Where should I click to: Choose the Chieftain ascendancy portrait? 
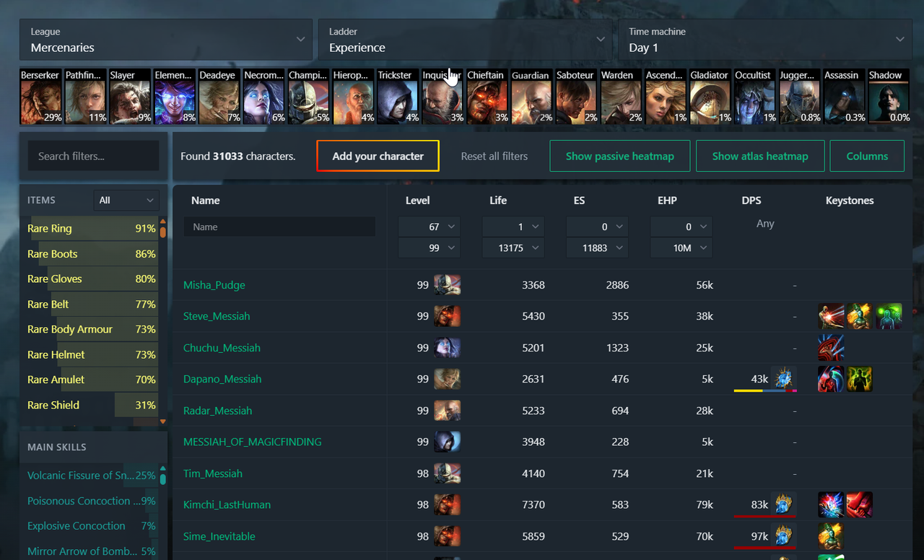pos(487,97)
